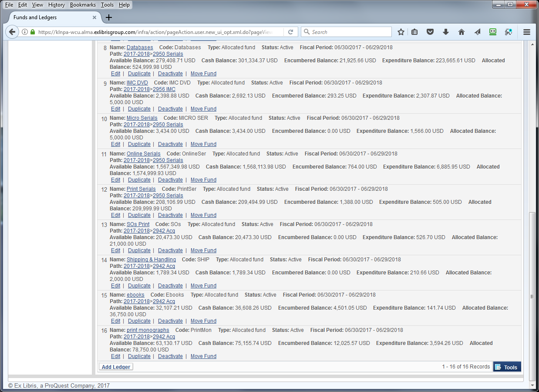
Task: Move Fund for ebooks
Action: click(203, 321)
